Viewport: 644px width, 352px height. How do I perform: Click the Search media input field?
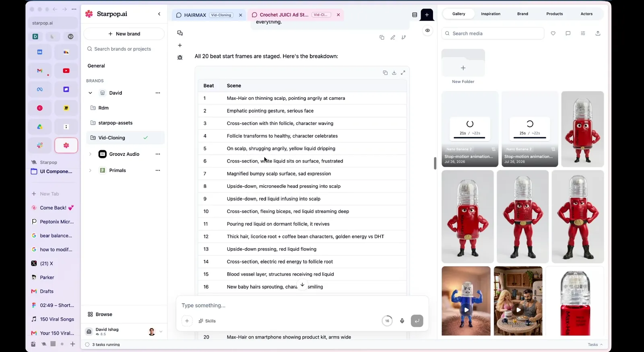pyautogui.click(x=493, y=33)
